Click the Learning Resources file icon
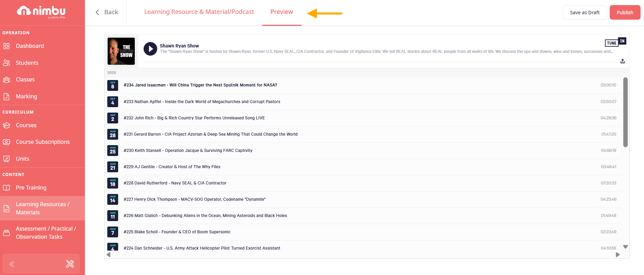 (x=6, y=209)
